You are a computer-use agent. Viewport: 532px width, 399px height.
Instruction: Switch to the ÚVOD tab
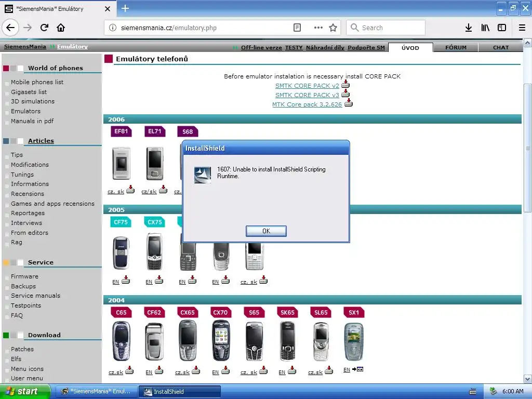[x=410, y=47]
